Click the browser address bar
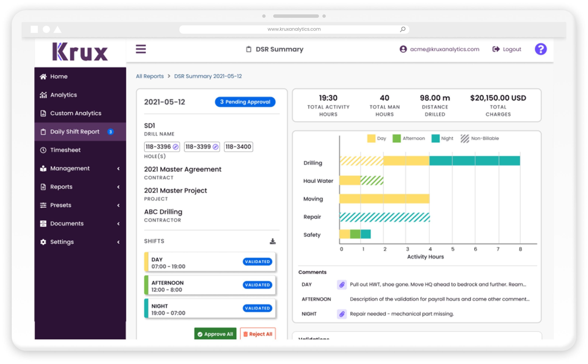Image resolution: width=588 pixels, height=364 pixels. 294,29
